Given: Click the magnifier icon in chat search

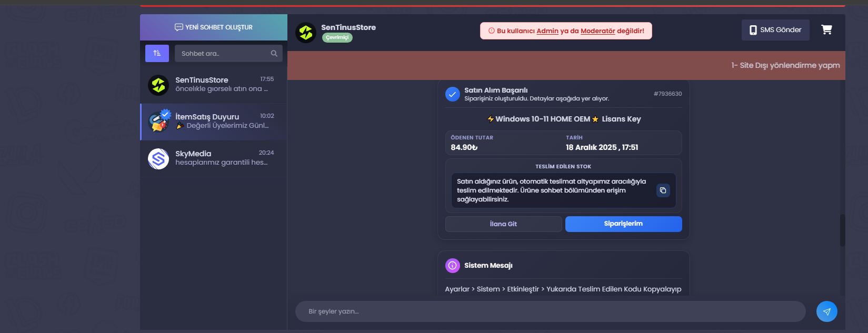Looking at the screenshot, I should pos(274,53).
